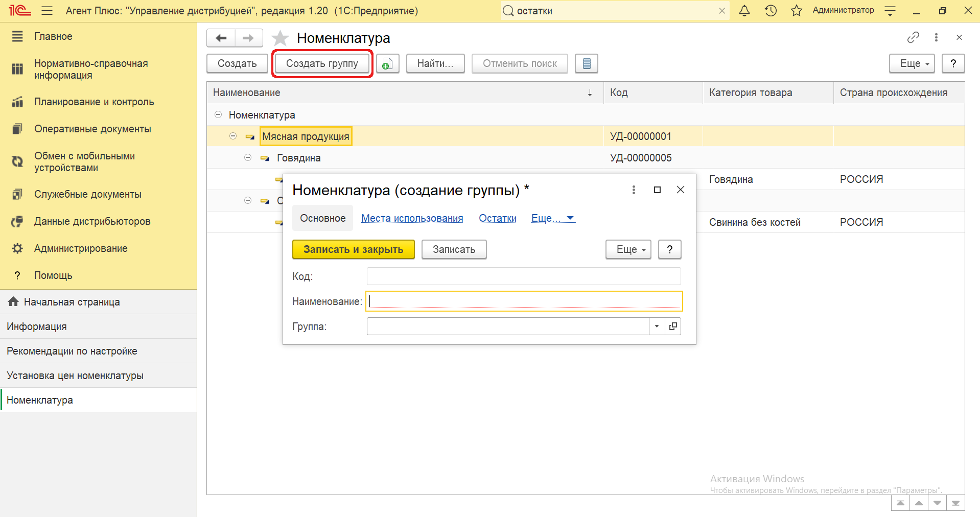This screenshot has height=517, width=980.
Task: Open the history clock icon
Action: point(771,11)
